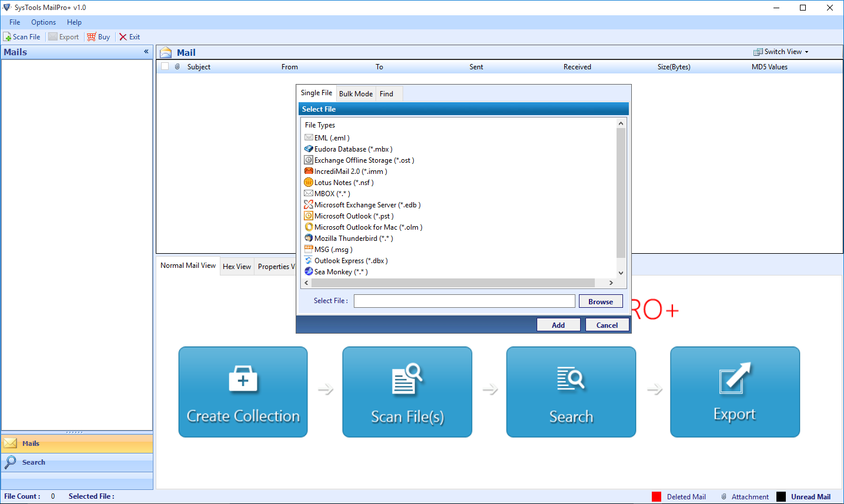This screenshot has width=844, height=504.
Task: Click the attachment paperclip column icon
Action: tap(177, 66)
